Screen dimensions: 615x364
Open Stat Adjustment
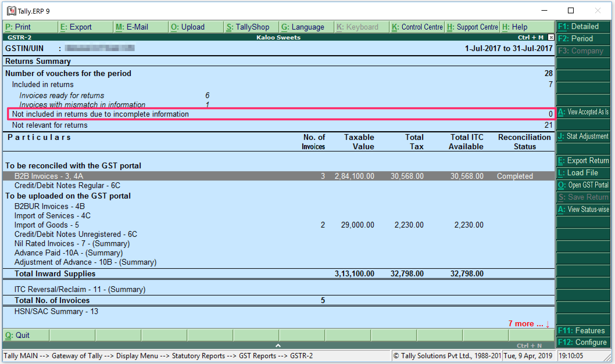(583, 136)
